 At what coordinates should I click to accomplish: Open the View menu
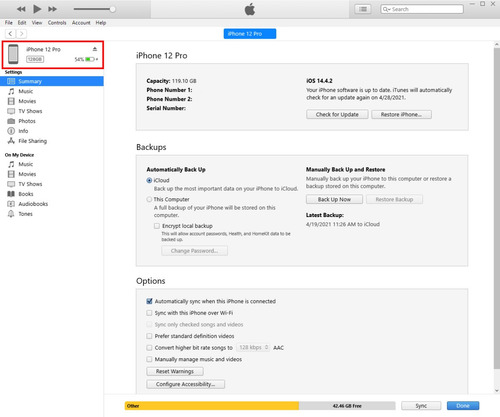tap(37, 23)
